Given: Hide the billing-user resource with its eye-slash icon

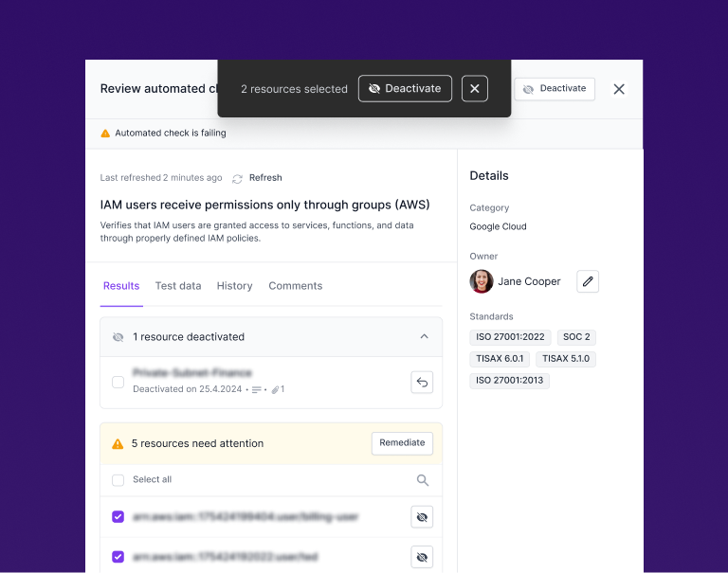Looking at the screenshot, I should click(422, 517).
